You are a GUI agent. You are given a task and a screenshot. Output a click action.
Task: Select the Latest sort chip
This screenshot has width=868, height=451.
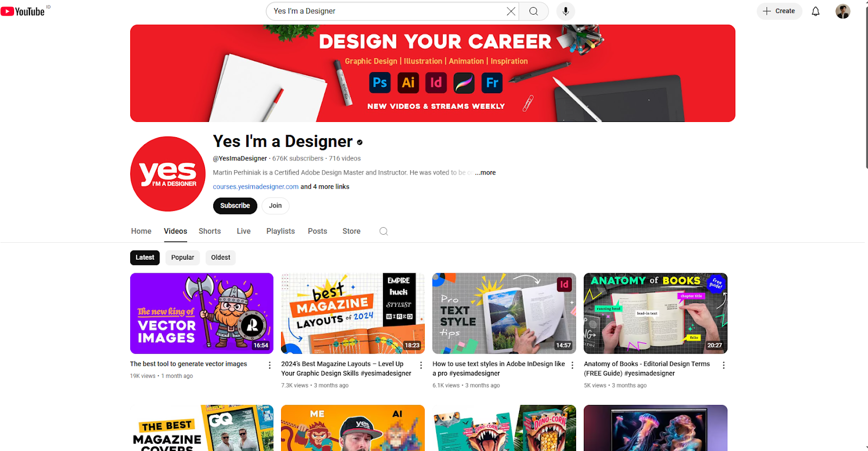click(145, 257)
